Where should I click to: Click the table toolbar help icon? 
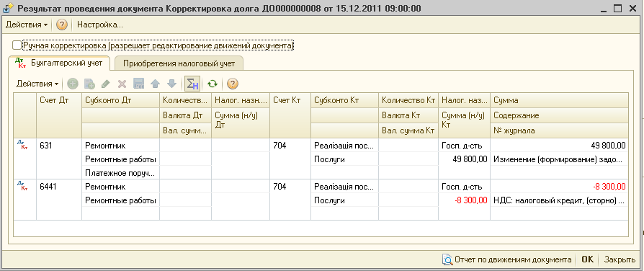pos(233,84)
